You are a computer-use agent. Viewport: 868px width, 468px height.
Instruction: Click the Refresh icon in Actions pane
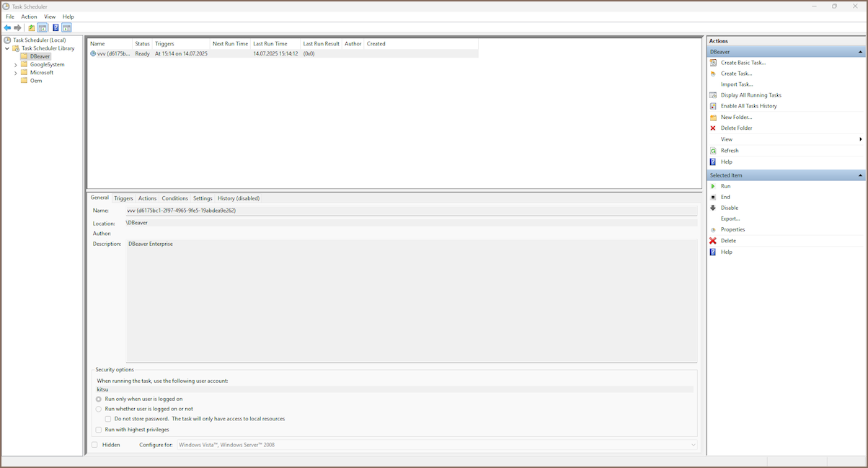pos(713,151)
